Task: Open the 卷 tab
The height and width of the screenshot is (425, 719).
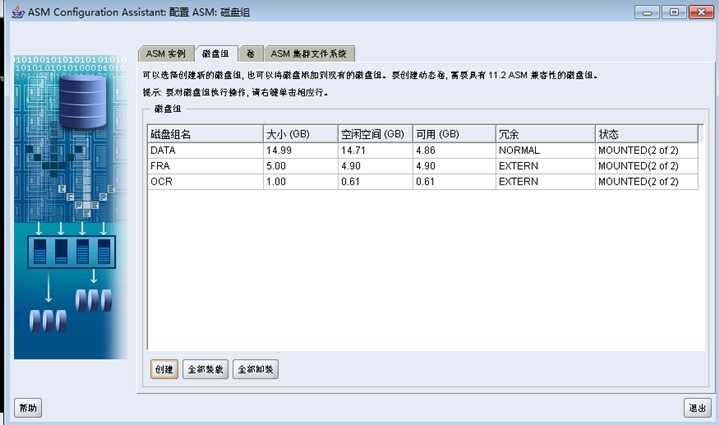Action: click(250, 54)
